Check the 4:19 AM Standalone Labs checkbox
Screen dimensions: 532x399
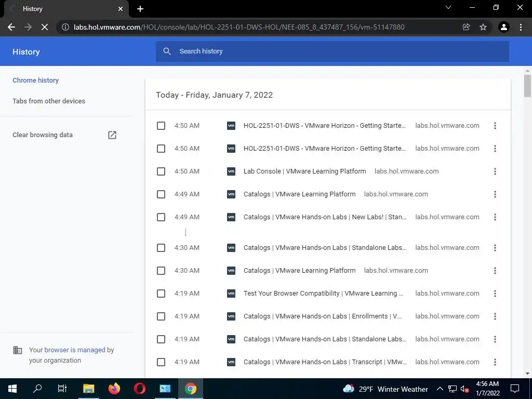[161, 339]
